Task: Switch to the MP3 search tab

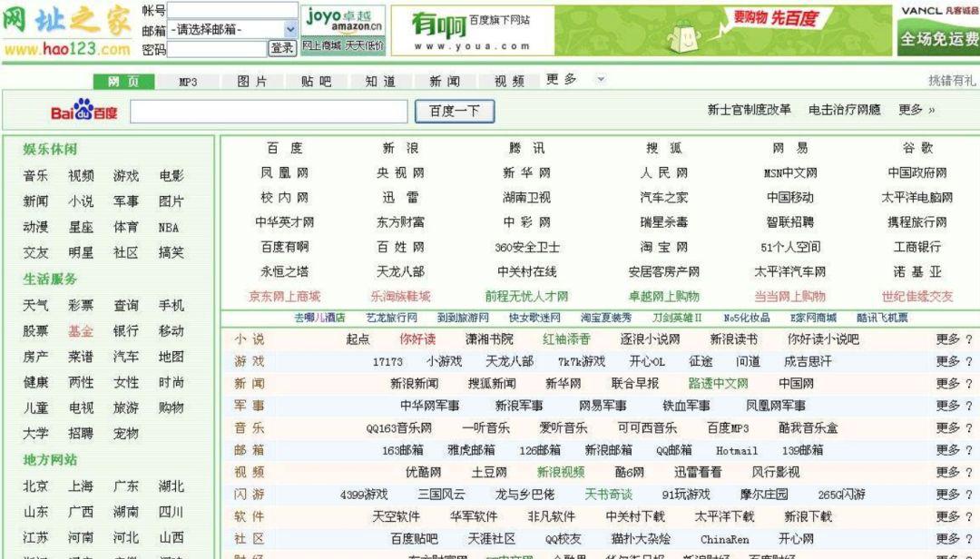Action: point(188,82)
